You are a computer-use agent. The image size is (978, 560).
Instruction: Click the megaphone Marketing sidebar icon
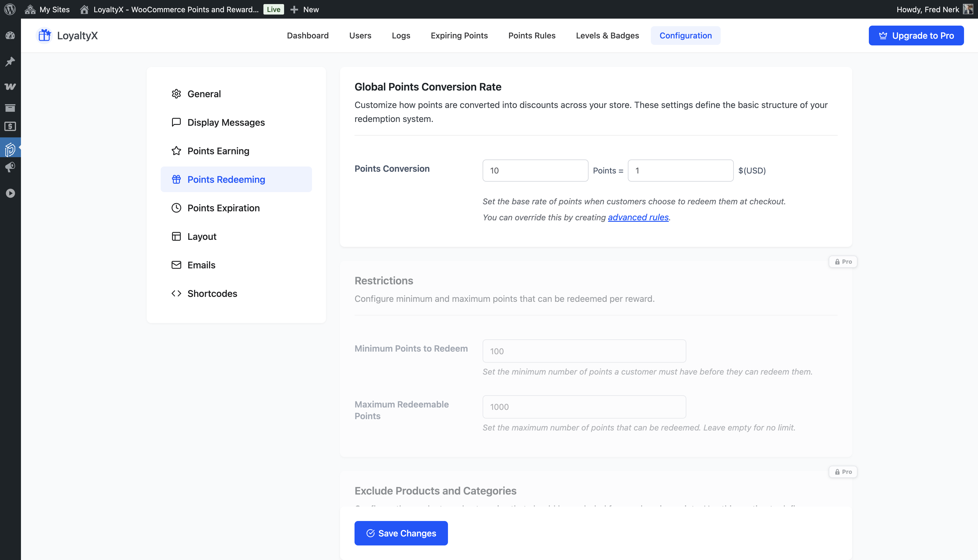(x=10, y=167)
